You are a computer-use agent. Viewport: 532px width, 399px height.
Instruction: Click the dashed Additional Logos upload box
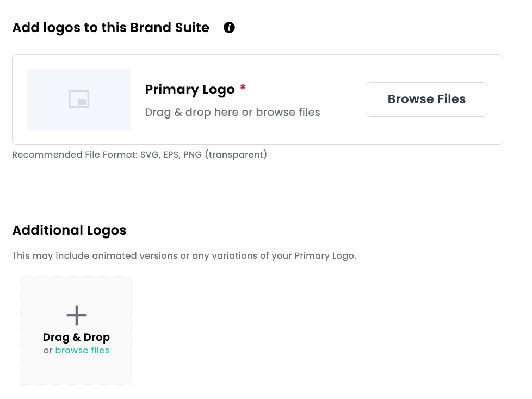(76, 330)
